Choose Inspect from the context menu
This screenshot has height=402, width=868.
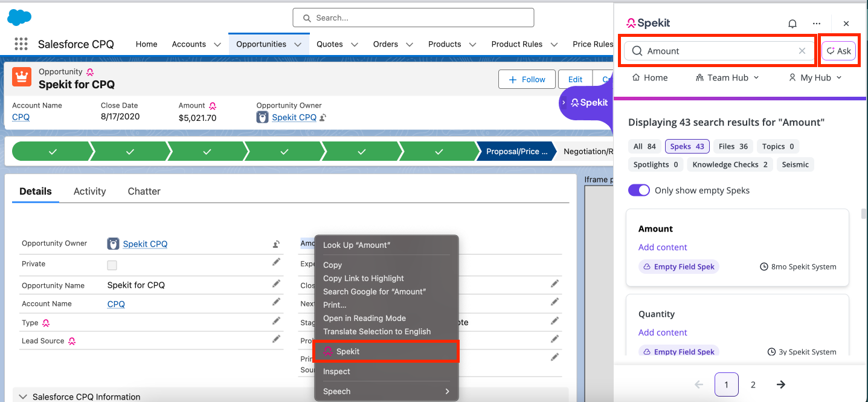point(386,371)
